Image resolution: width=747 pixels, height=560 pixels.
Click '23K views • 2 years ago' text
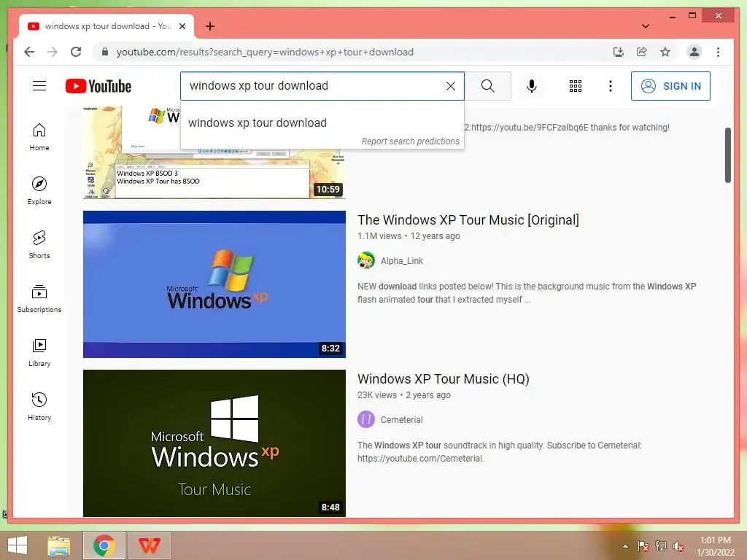tap(403, 395)
